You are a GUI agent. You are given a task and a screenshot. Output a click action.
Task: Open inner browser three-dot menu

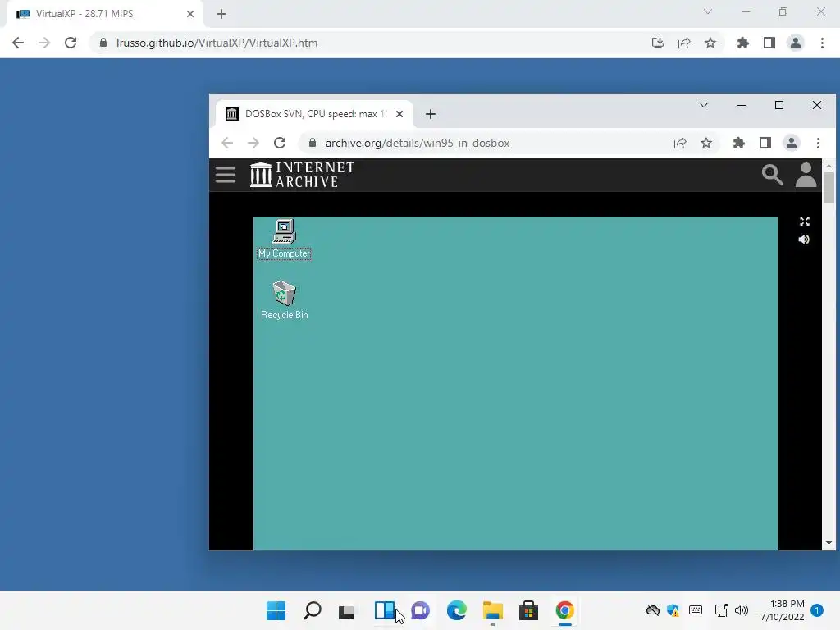818,143
